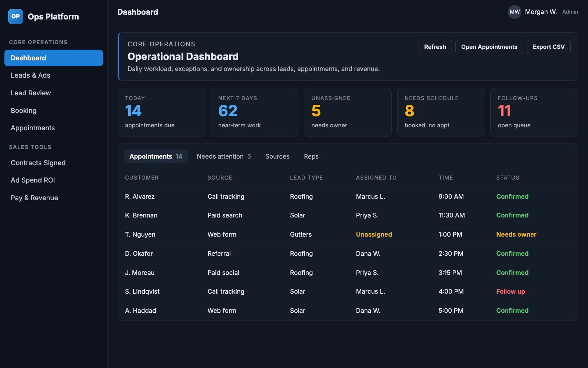The image size is (588, 368).
Task: Click the OP logo icon
Action: click(x=15, y=17)
